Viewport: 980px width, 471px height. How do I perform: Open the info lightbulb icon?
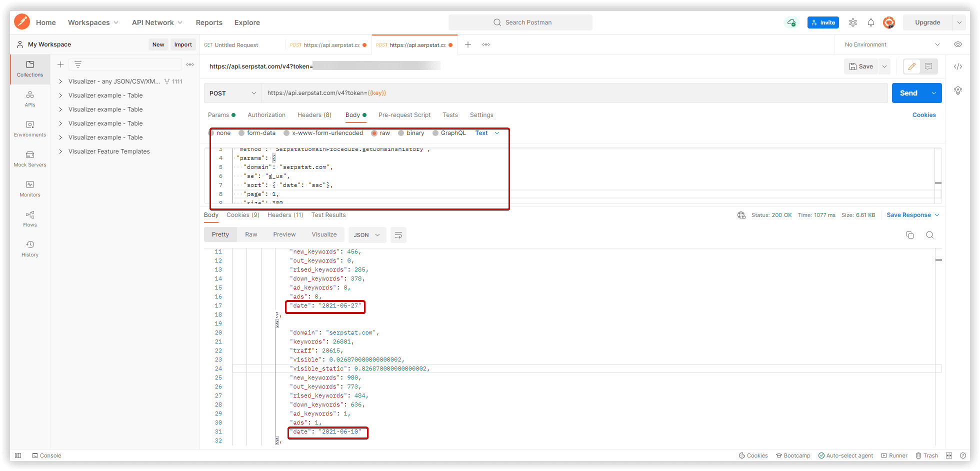[958, 90]
